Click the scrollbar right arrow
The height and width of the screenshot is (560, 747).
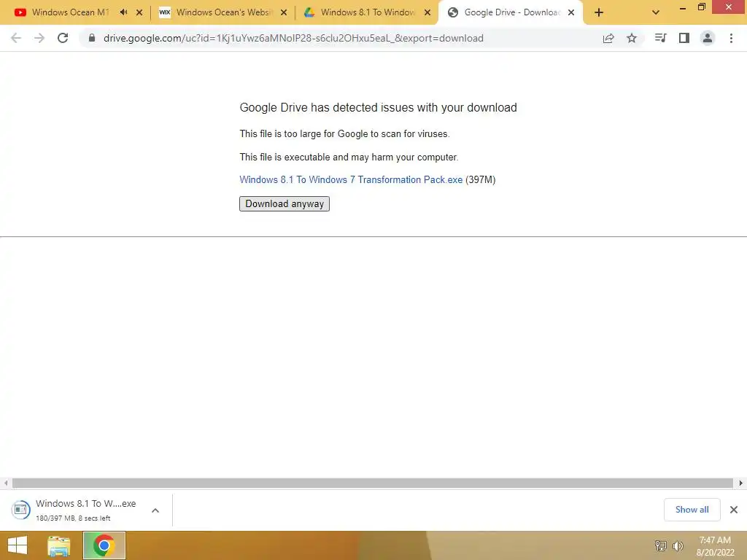(741, 483)
